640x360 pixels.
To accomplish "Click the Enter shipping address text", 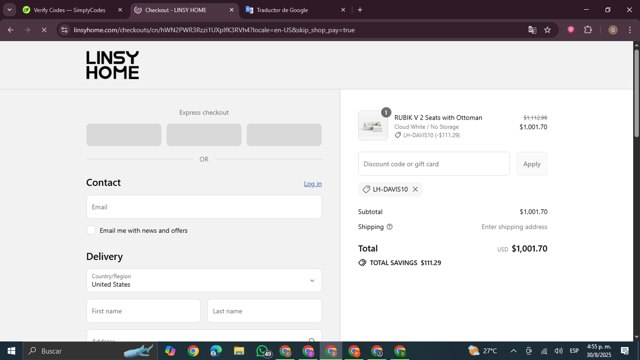I will tap(514, 227).
